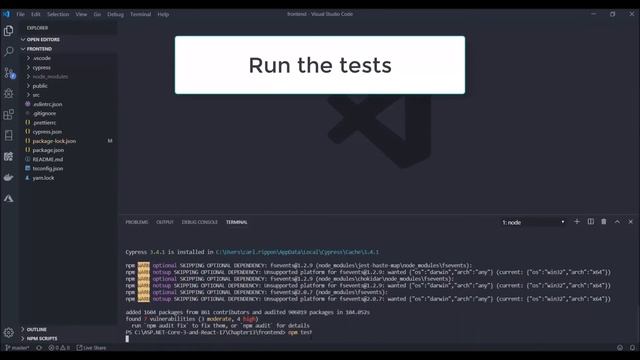This screenshot has height=360, width=640.
Task: Open the Edit menu
Action: (x=36, y=14)
